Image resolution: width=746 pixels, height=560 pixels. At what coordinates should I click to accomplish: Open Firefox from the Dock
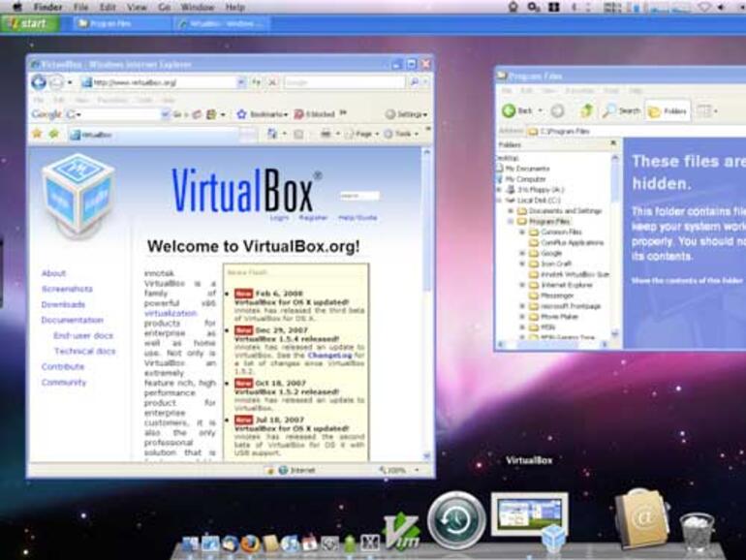click(250, 543)
